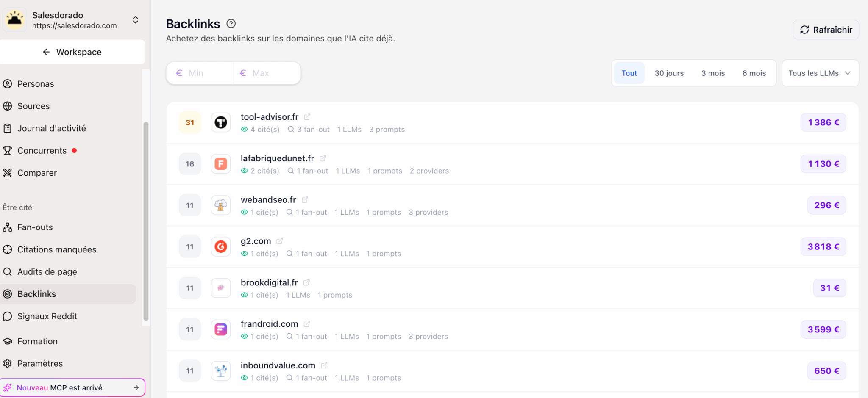Open Personas in the sidebar
The height and width of the screenshot is (398, 868).
68,84
